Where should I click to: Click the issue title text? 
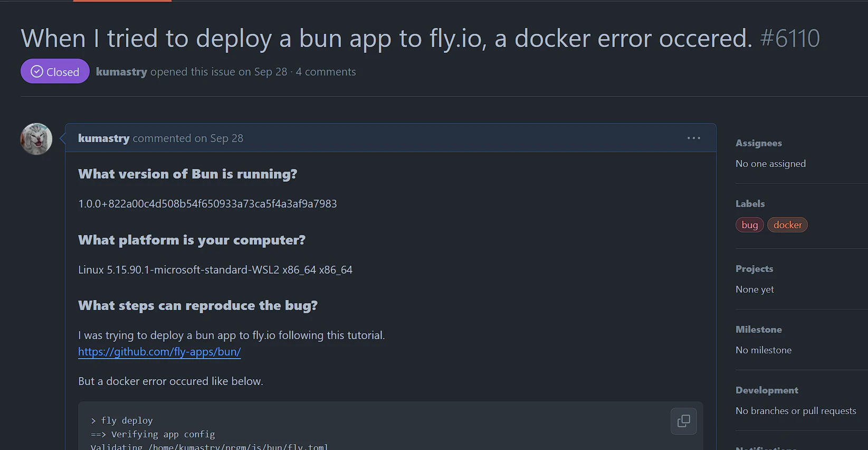coord(386,39)
